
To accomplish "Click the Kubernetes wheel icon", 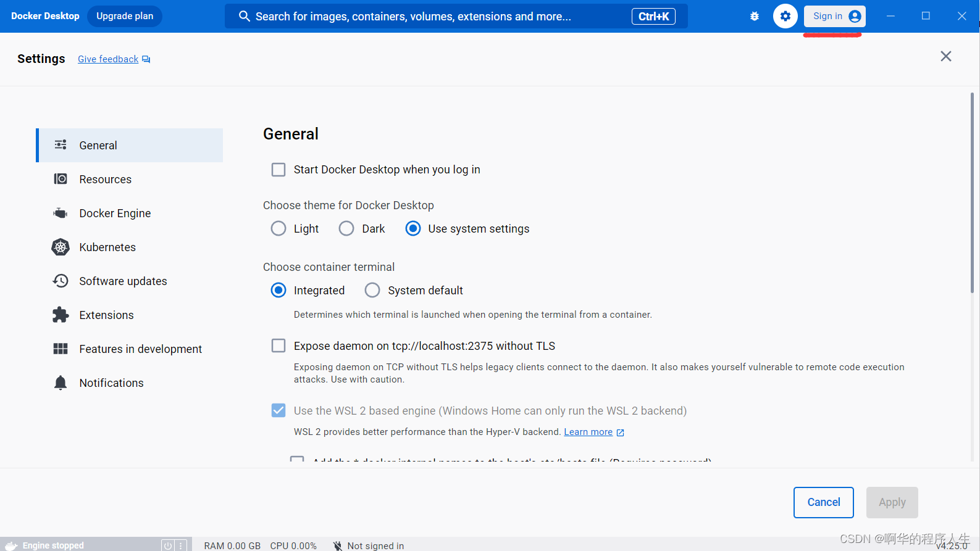I will [61, 247].
